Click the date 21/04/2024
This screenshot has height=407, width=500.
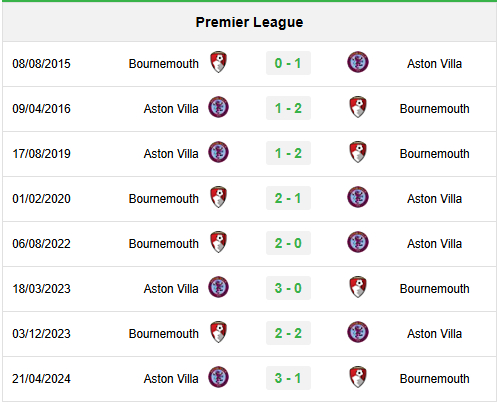41,379
